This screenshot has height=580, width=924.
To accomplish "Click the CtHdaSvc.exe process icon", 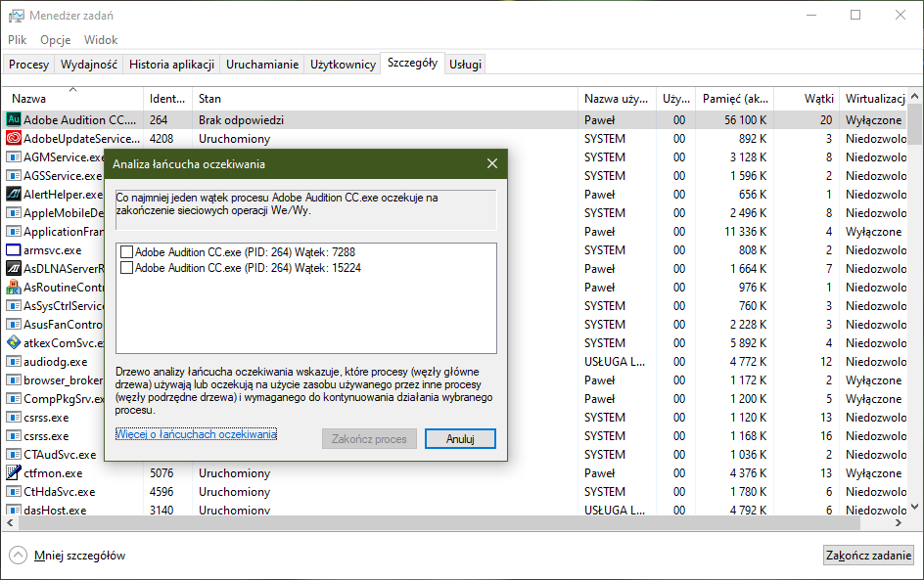I will click(x=14, y=492).
